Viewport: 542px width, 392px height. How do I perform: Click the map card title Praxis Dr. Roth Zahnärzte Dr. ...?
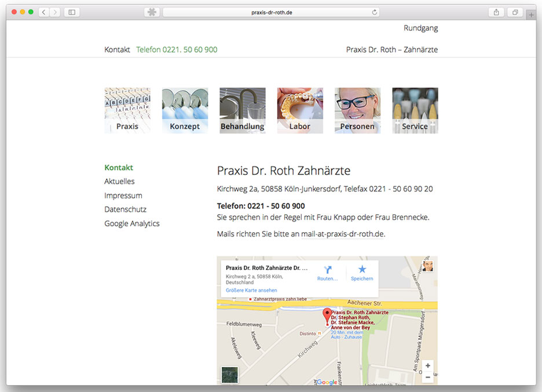point(266,268)
